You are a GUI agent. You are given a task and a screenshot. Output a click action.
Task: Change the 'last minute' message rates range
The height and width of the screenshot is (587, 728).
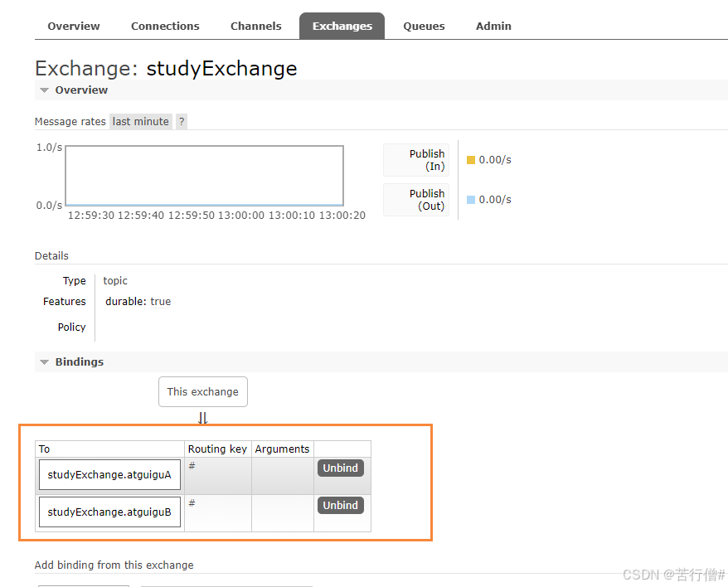tap(141, 122)
